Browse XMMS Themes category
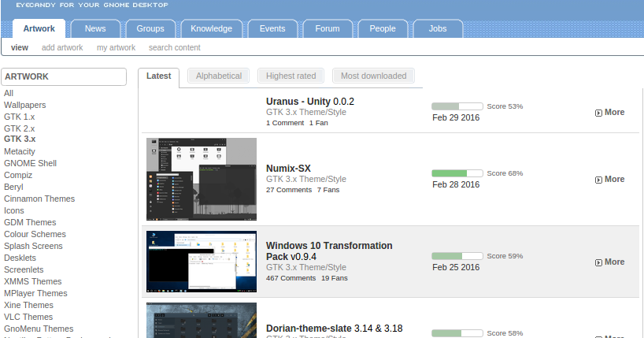644x338 pixels. pos(33,282)
